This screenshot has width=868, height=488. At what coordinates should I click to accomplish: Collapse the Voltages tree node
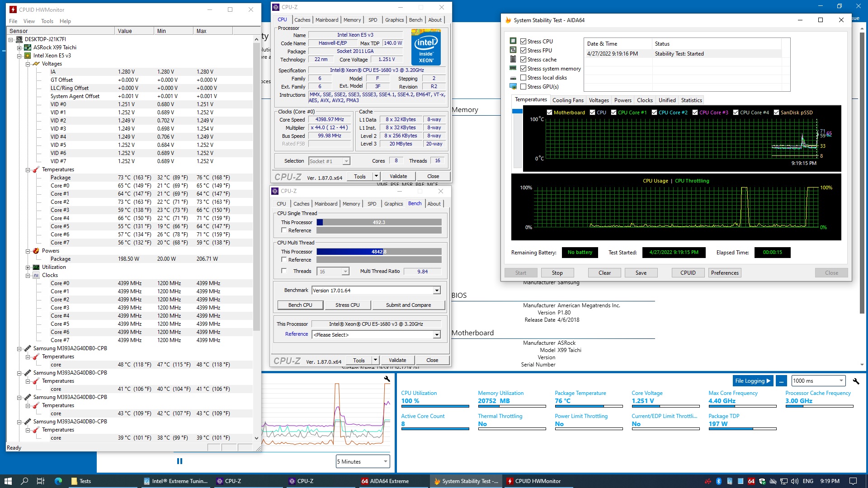click(28, 64)
